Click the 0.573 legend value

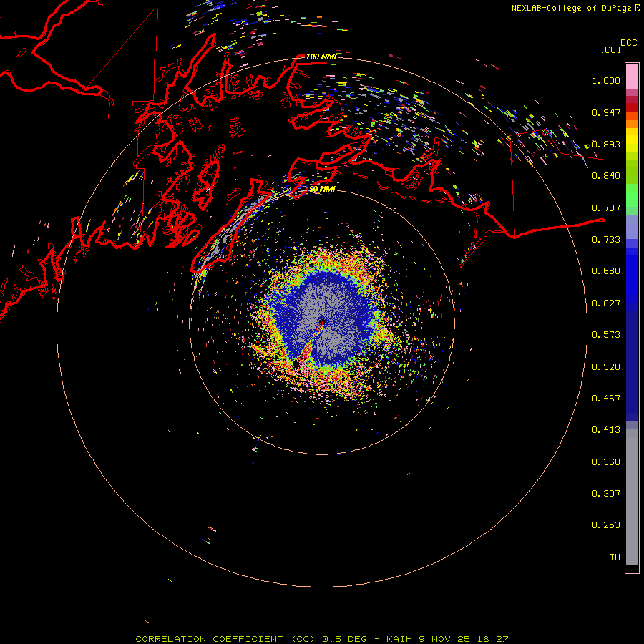pos(606,335)
